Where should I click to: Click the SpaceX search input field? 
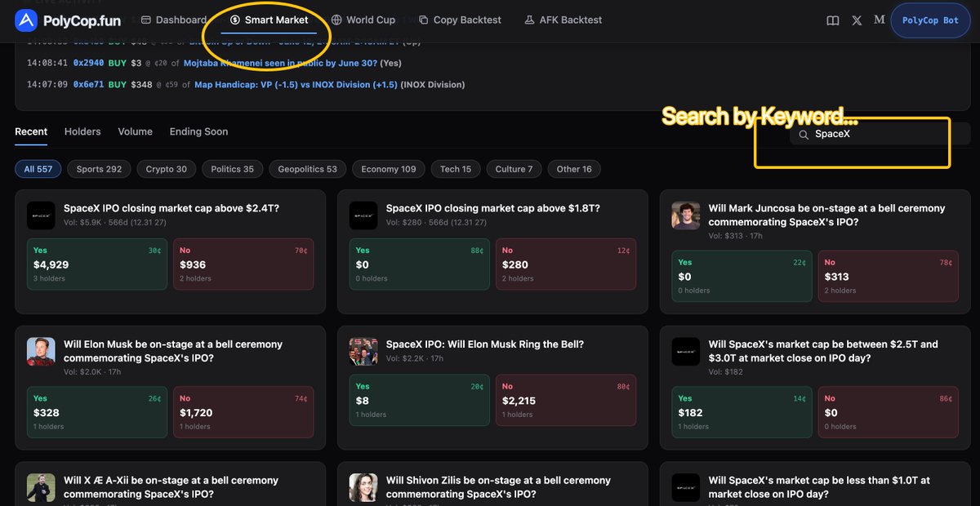point(880,134)
